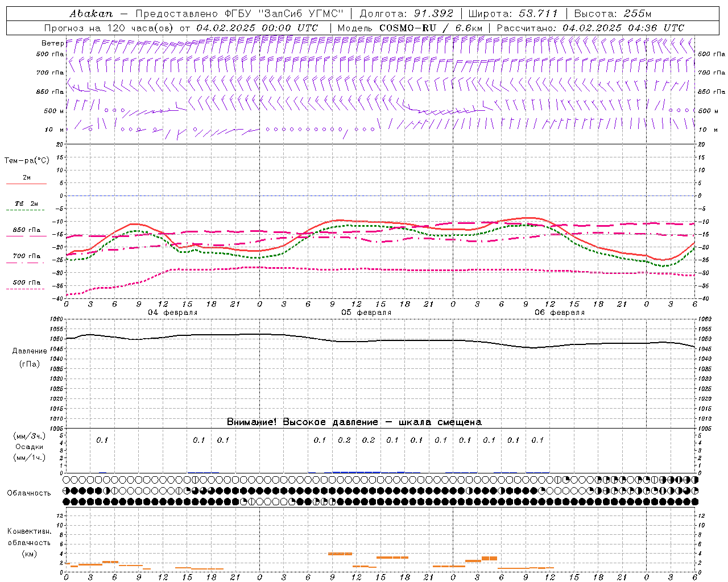Click the "(мм/3ч.)" precipitation unit label
Screen dimensions: 728x582
(29, 436)
